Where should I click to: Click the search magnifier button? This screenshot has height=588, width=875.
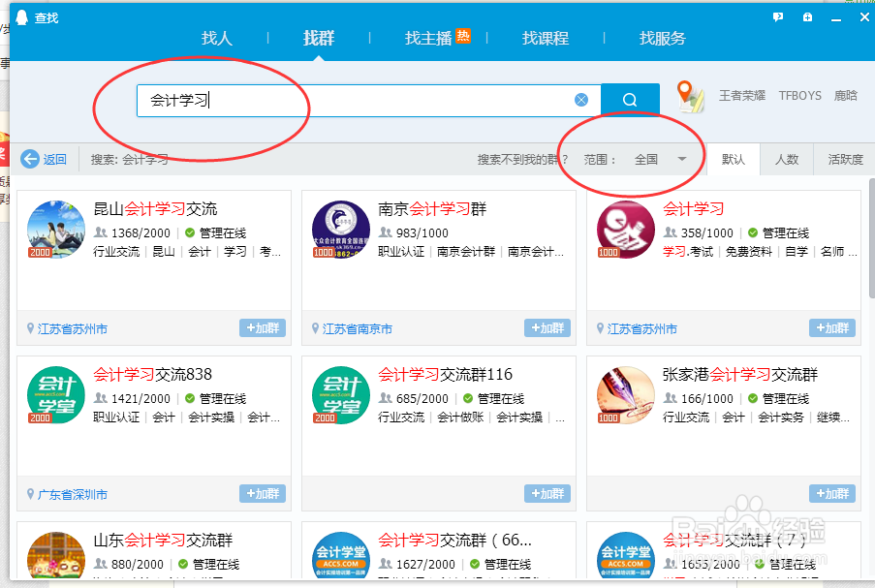630,100
